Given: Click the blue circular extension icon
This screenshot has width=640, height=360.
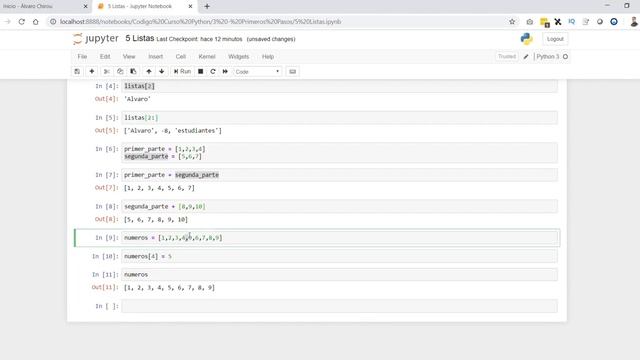Looking at the screenshot, I should [x=614, y=22].
